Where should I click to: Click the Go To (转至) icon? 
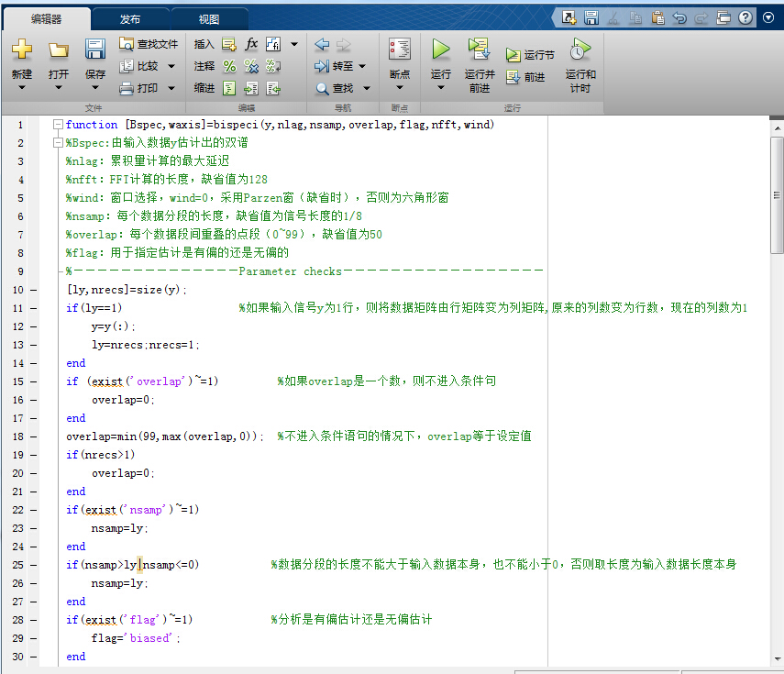click(x=322, y=66)
